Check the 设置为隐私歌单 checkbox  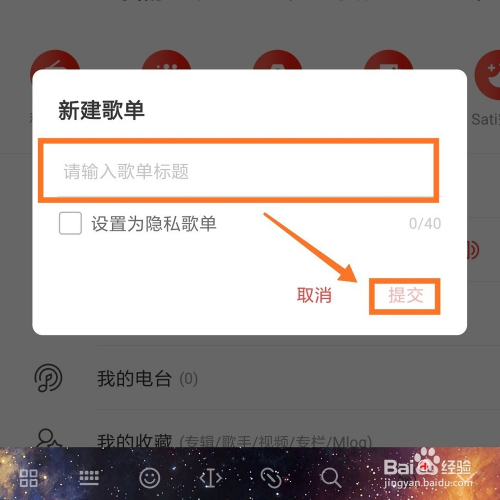point(70,223)
